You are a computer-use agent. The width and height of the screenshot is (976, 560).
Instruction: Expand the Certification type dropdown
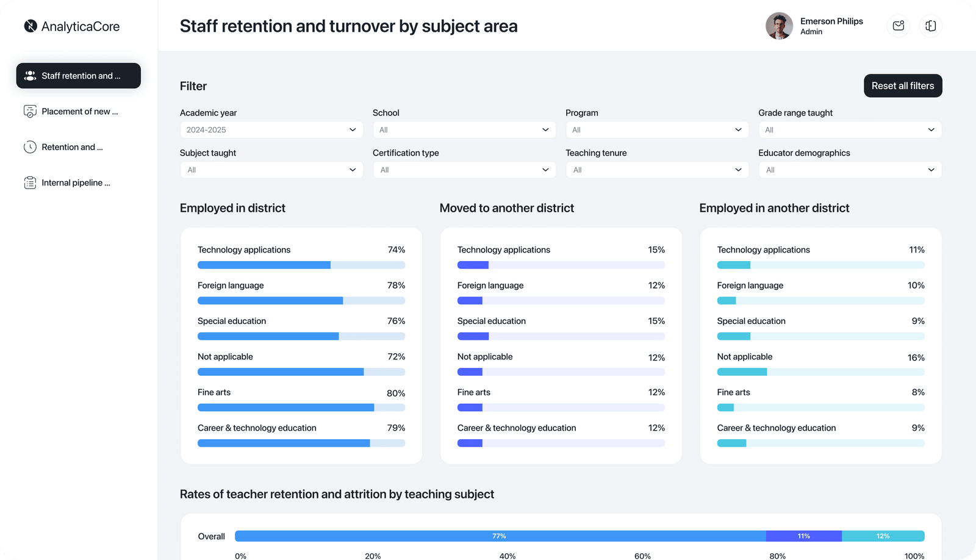[x=464, y=170]
